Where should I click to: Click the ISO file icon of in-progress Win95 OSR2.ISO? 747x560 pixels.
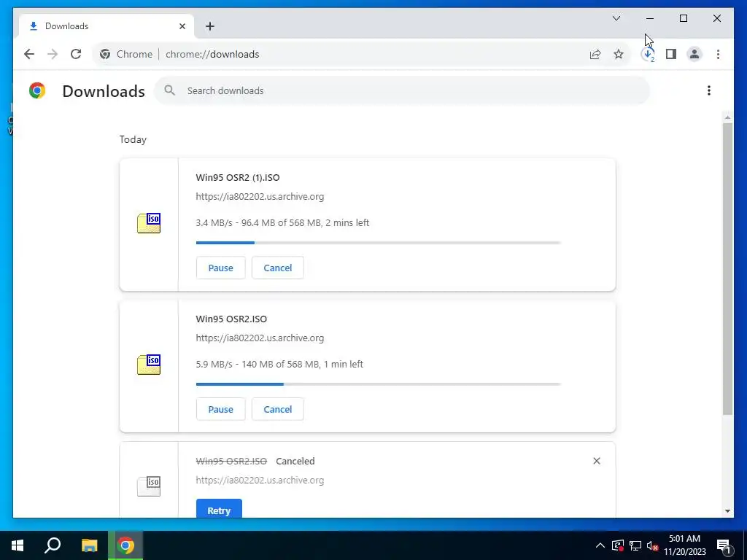click(149, 365)
